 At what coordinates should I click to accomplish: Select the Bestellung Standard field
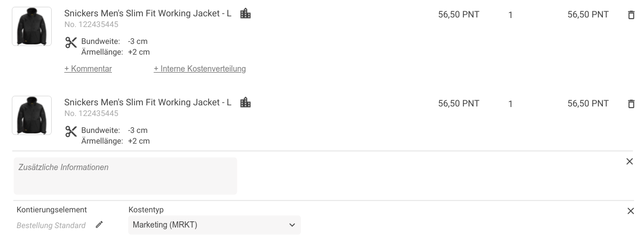point(51,225)
